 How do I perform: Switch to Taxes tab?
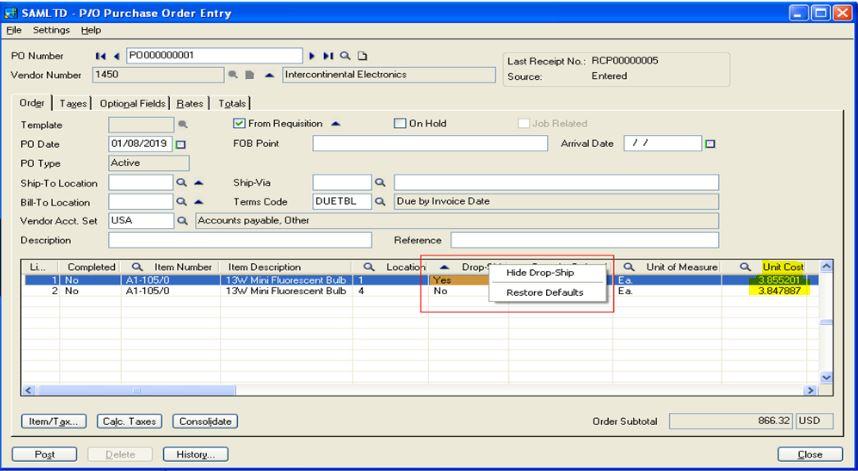tap(73, 103)
